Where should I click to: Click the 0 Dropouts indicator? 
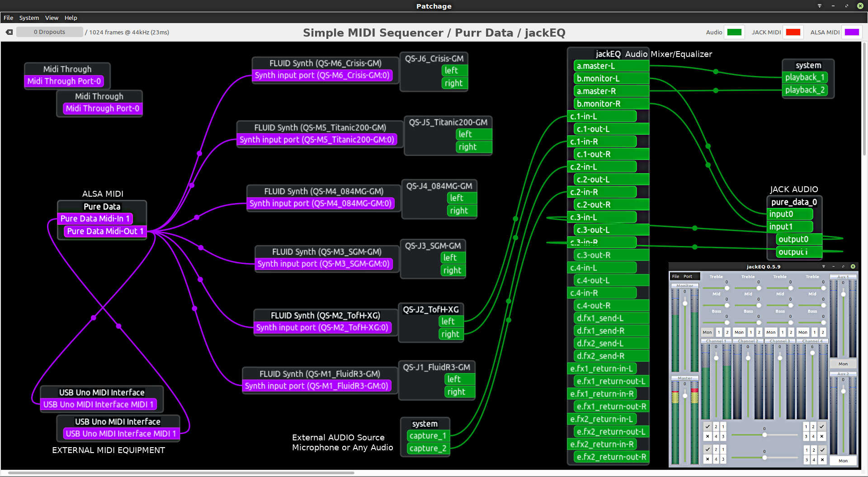(x=49, y=32)
